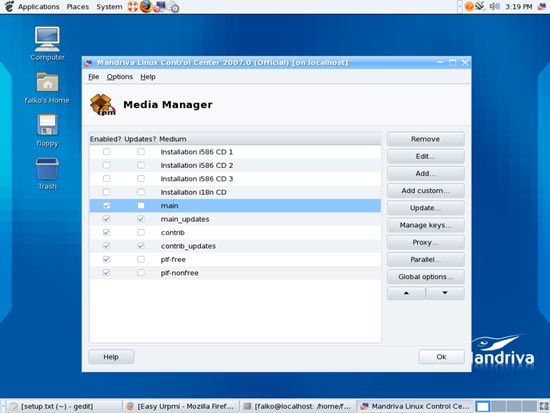The width and height of the screenshot is (550, 413).
Task: Open the System menu
Action: [x=109, y=7]
